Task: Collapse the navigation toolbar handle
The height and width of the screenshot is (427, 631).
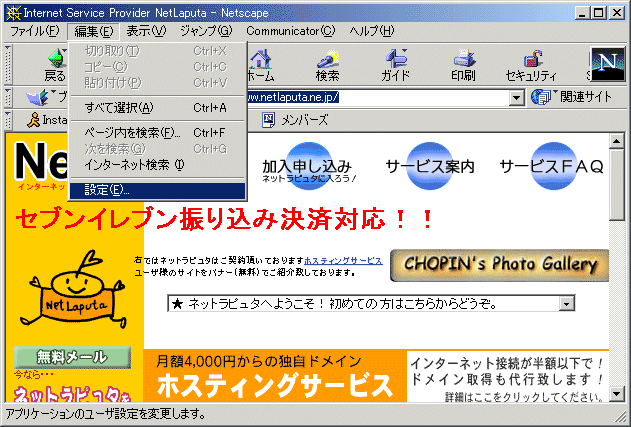Action: point(8,64)
